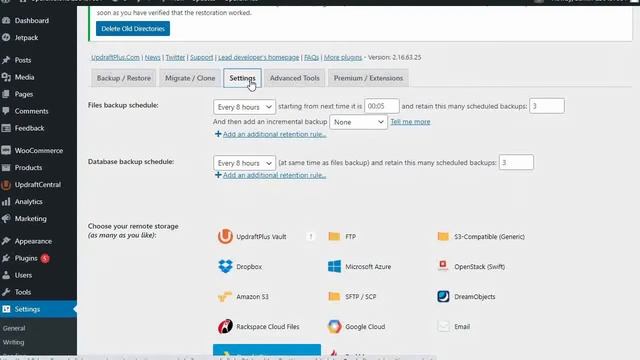
Task: Open the Marketing sidebar menu
Action: click(31, 219)
